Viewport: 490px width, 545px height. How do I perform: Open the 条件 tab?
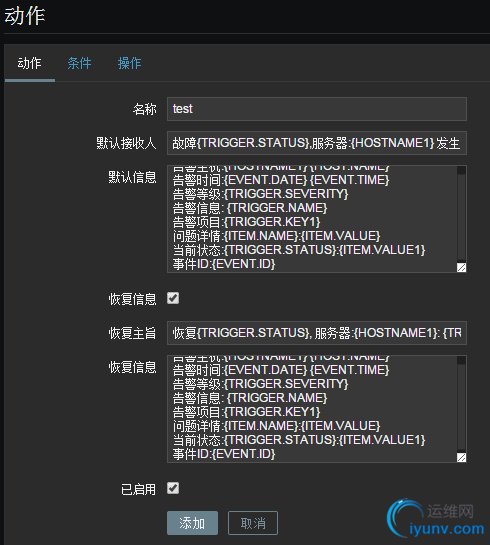[x=79, y=64]
